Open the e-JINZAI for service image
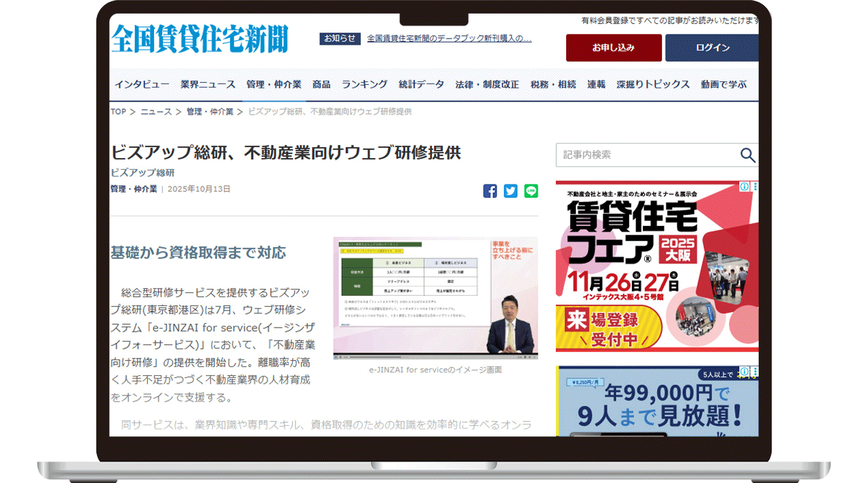Screen dimensions: 868x483 435,298
